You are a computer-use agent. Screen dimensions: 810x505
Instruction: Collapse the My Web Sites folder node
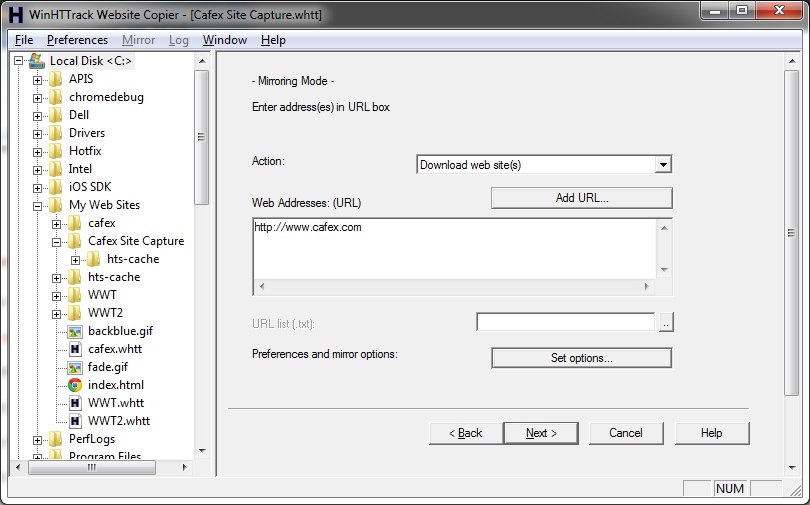click(x=37, y=206)
